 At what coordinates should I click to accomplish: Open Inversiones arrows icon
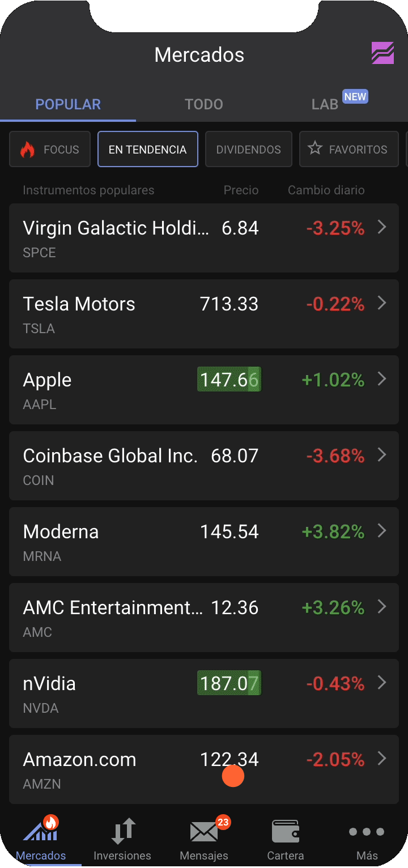coord(122,831)
